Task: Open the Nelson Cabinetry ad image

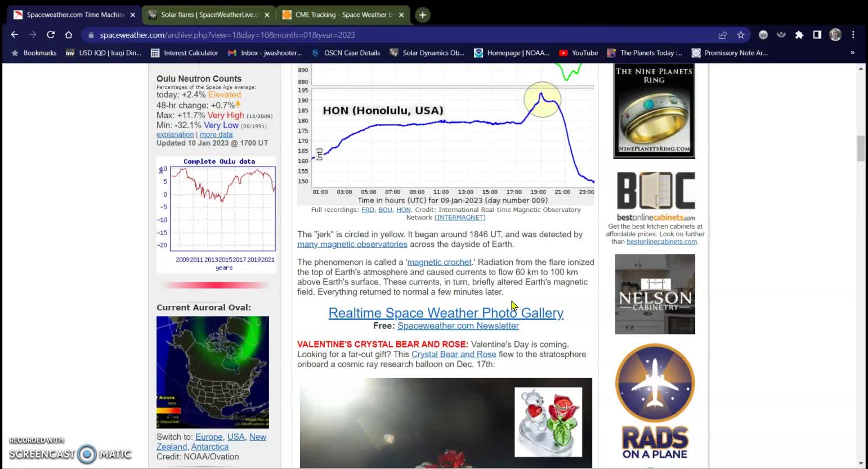Action: coord(655,294)
